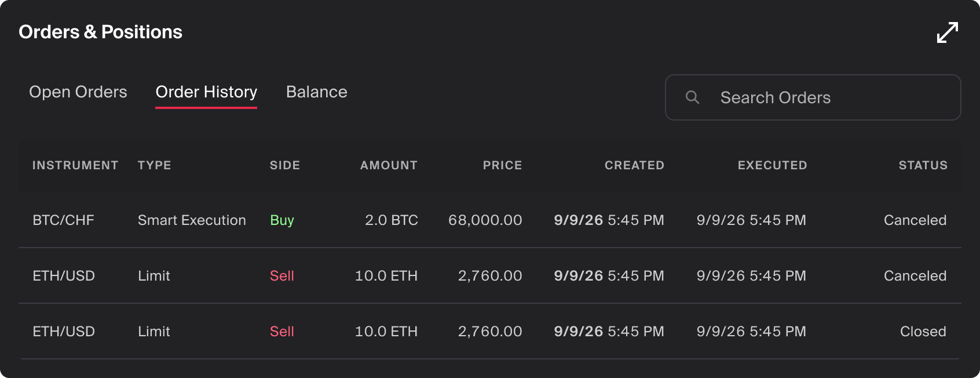Sort by the Type column header
The width and height of the screenshot is (980, 378).
coord(155,165)
